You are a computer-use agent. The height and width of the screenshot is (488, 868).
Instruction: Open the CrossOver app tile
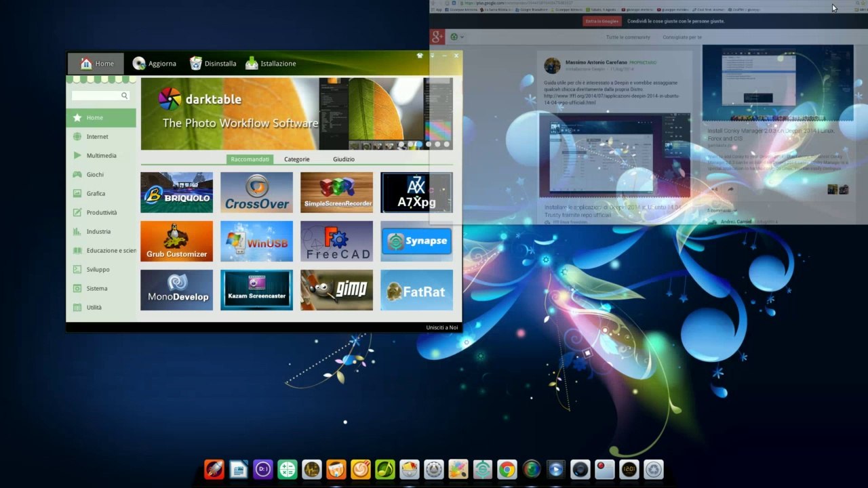(256, 192)
